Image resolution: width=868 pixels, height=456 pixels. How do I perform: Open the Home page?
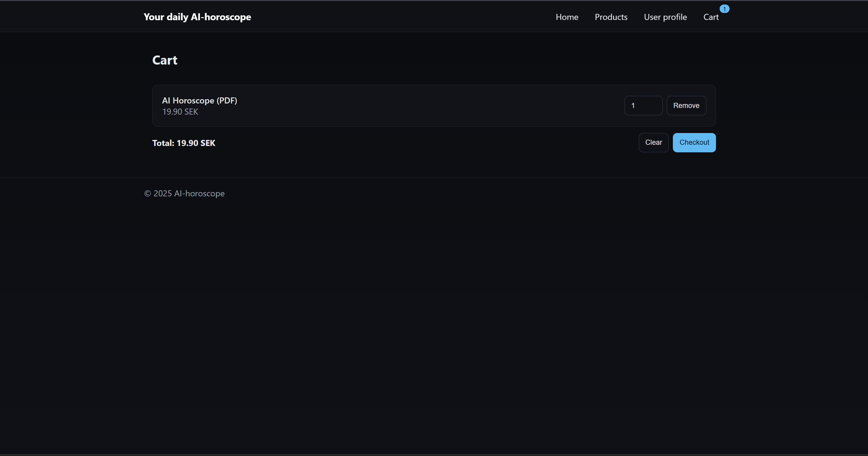(x=567, y=17)
